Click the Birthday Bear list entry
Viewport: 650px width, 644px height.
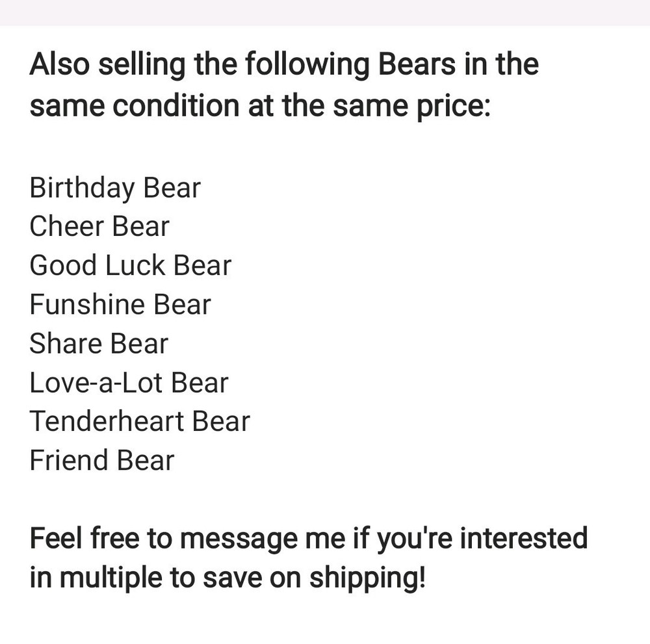click(x=115, y=188)
